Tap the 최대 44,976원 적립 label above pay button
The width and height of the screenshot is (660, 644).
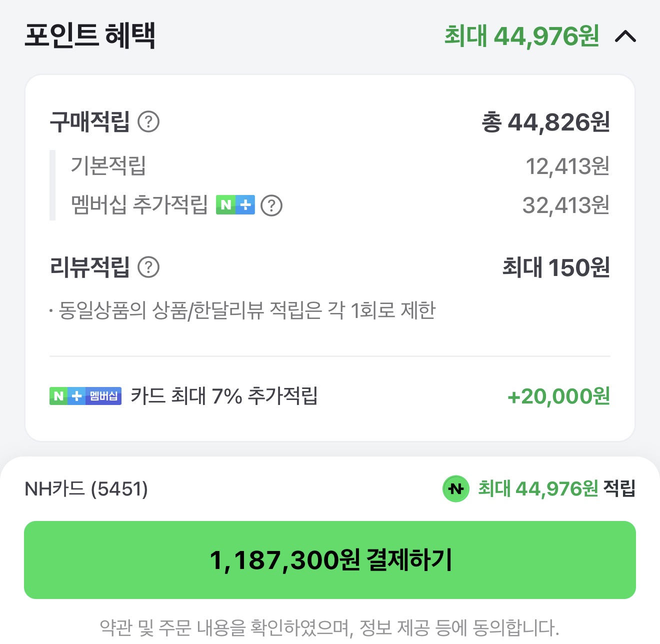click(x=556, y=488)
